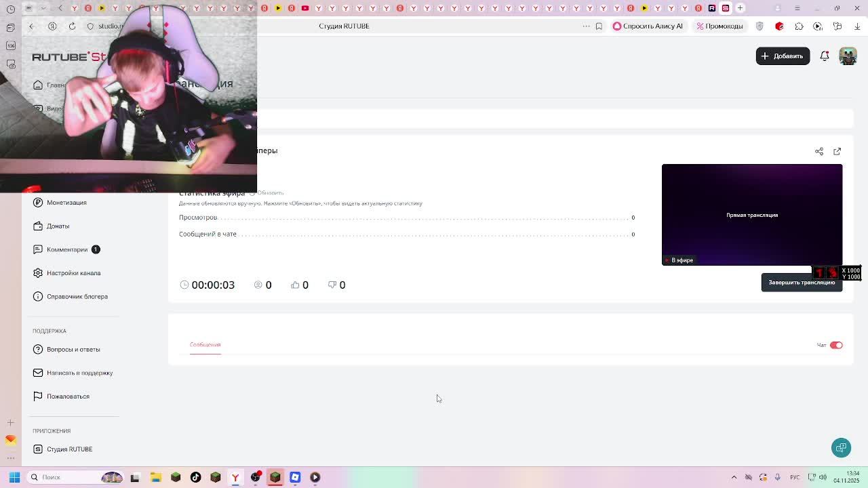Image resolution: width=868 pixels, height=488 pixels.
Task: Click Спросить Алису AI button
Action: tap(648, 26)
